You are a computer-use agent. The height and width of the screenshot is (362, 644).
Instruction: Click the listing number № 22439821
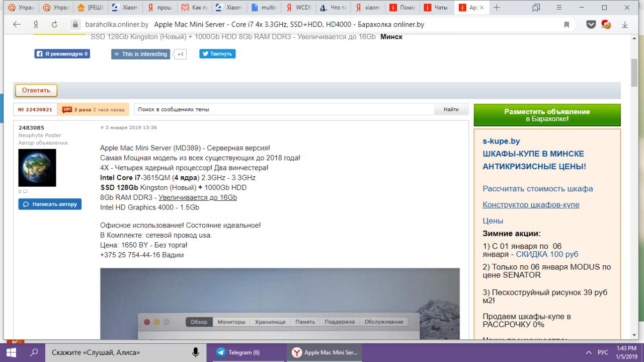[x=35, y=109]
